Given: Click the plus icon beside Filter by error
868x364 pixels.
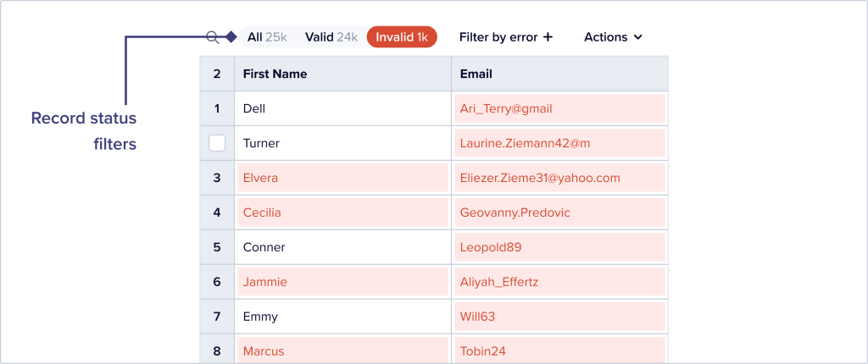Looking at the screenshot, I should (x=548, y=37).
